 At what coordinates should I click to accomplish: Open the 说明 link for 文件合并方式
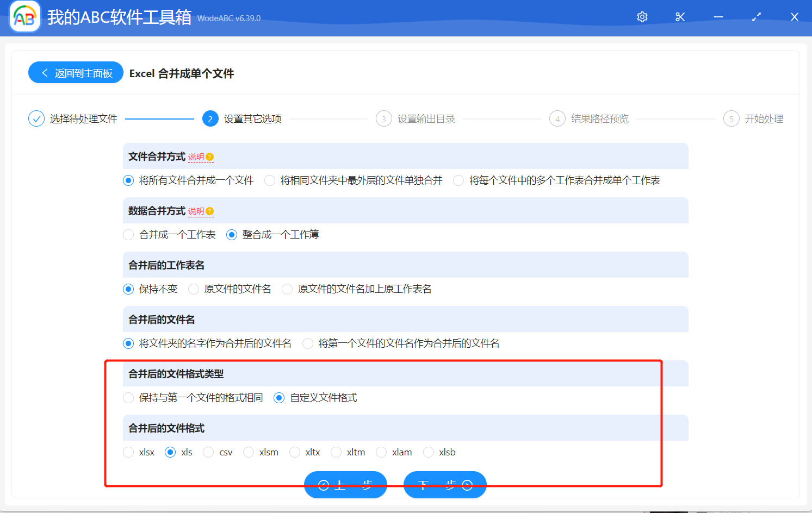coord(197,157)
